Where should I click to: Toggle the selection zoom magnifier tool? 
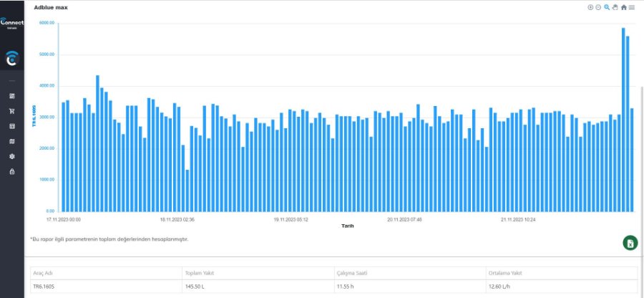607,7
